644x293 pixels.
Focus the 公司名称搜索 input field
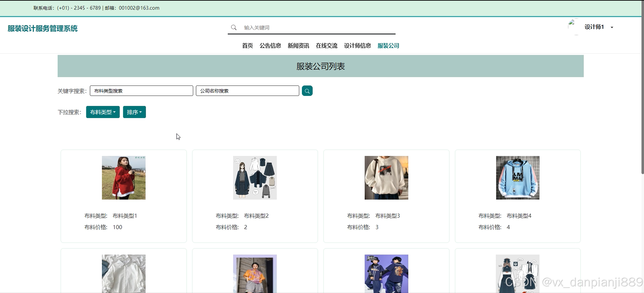click(x=247, y=91)
